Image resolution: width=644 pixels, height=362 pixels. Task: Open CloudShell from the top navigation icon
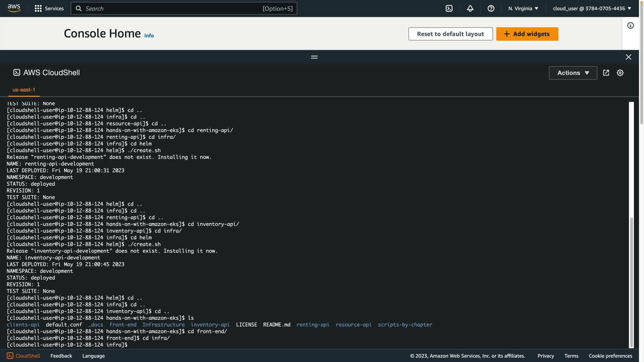[x=449, y=8]
